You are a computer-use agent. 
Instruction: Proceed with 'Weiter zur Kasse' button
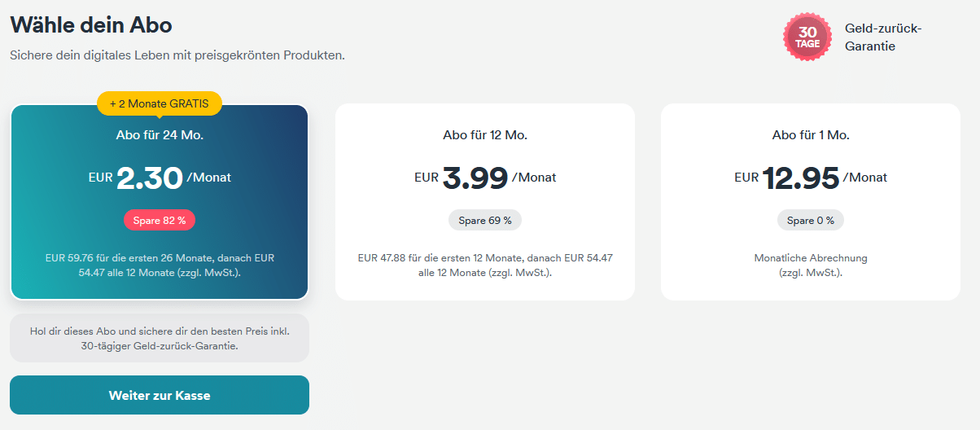(x=160, y=395)
